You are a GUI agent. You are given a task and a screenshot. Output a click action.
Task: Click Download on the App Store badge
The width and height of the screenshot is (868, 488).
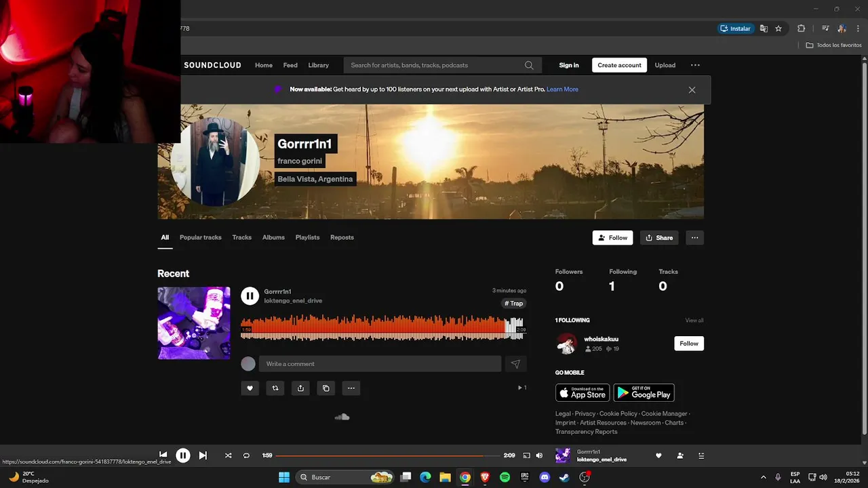583,393
